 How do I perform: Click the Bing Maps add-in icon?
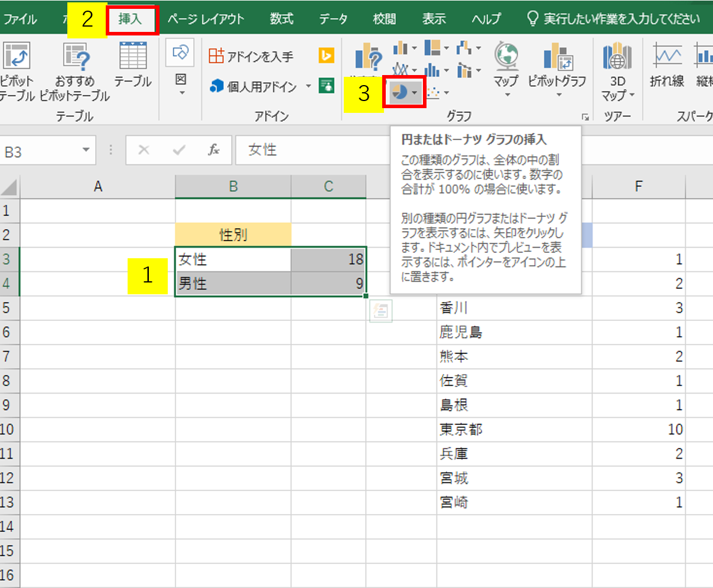coord(326,56)
